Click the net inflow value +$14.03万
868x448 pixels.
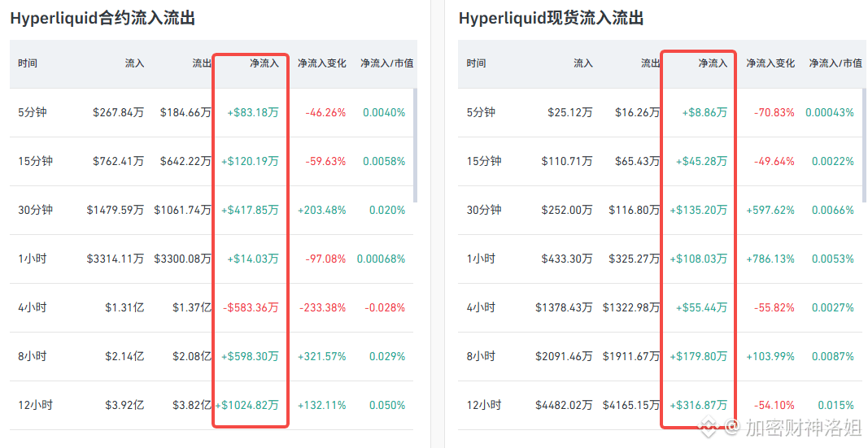pyautogui.click(x=253, y=259)
